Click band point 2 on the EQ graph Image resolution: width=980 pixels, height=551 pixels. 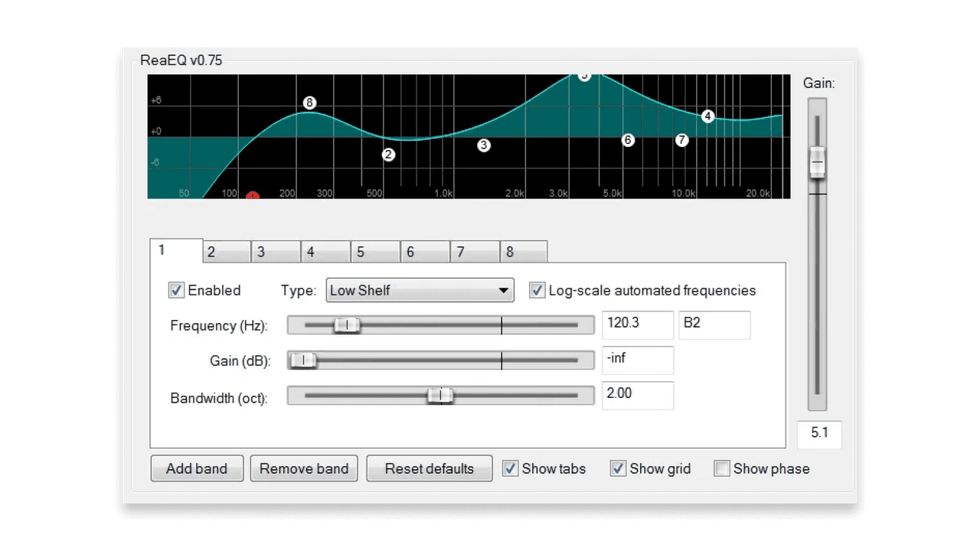(x=388, y=154)
